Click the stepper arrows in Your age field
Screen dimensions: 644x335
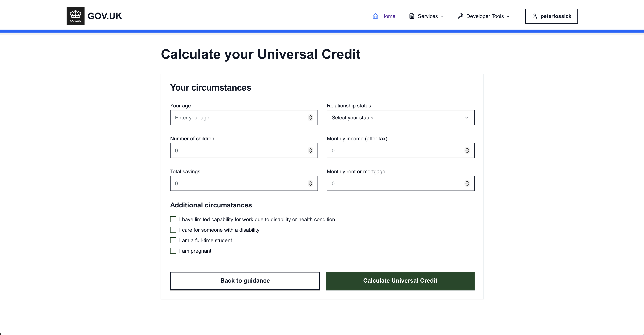tap(310, 118)
